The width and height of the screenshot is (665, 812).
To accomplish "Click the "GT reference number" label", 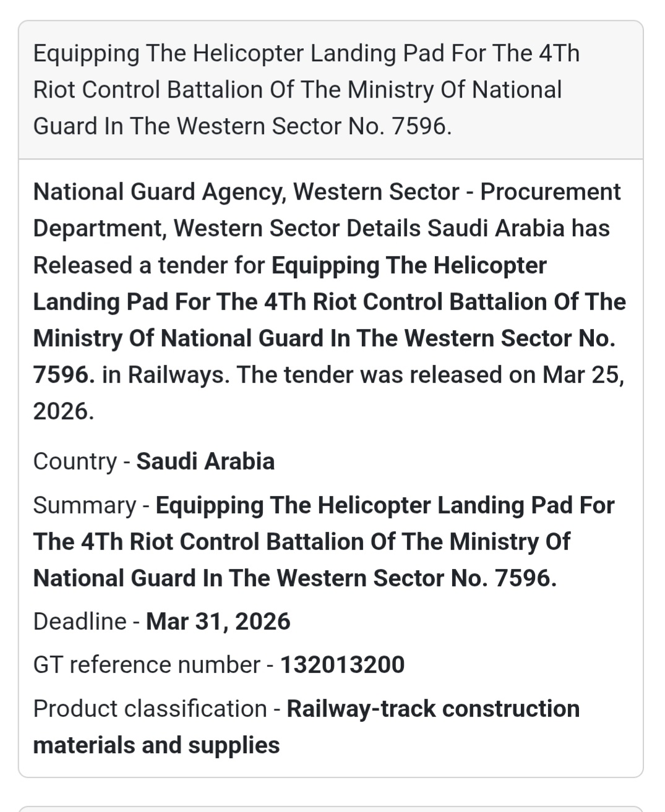I will (146, 665).
